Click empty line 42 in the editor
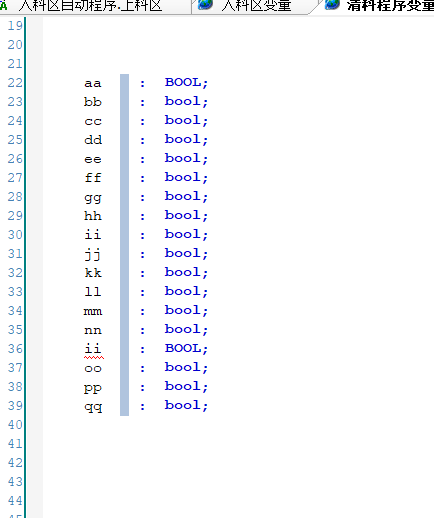This screenshot has width=434, height=518. coord(233,463)
